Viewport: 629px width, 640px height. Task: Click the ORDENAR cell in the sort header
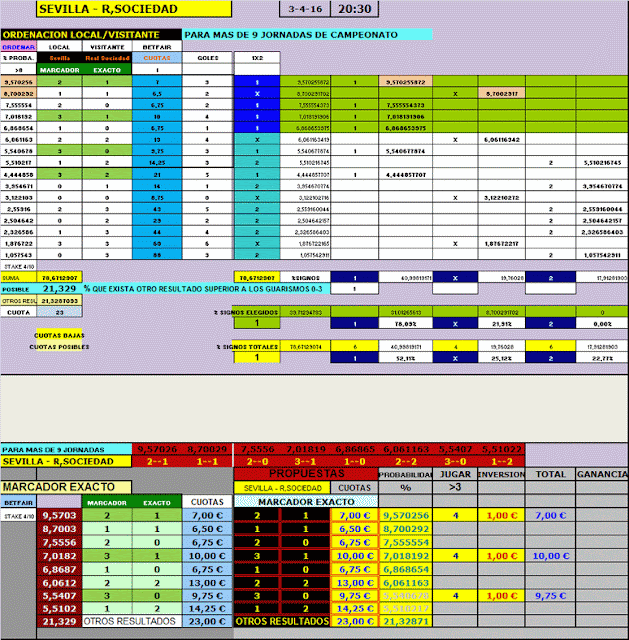click(x=18, y=47)
